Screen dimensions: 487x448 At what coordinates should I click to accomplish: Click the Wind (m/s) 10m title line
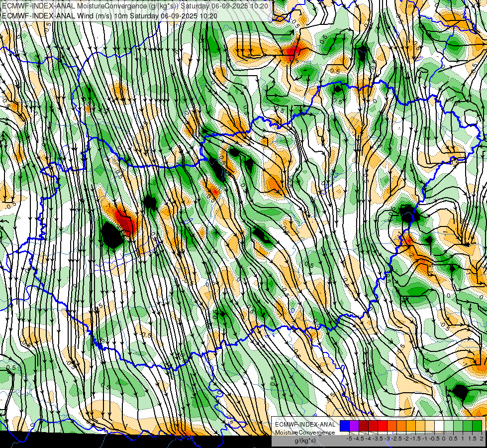[109, 15]
